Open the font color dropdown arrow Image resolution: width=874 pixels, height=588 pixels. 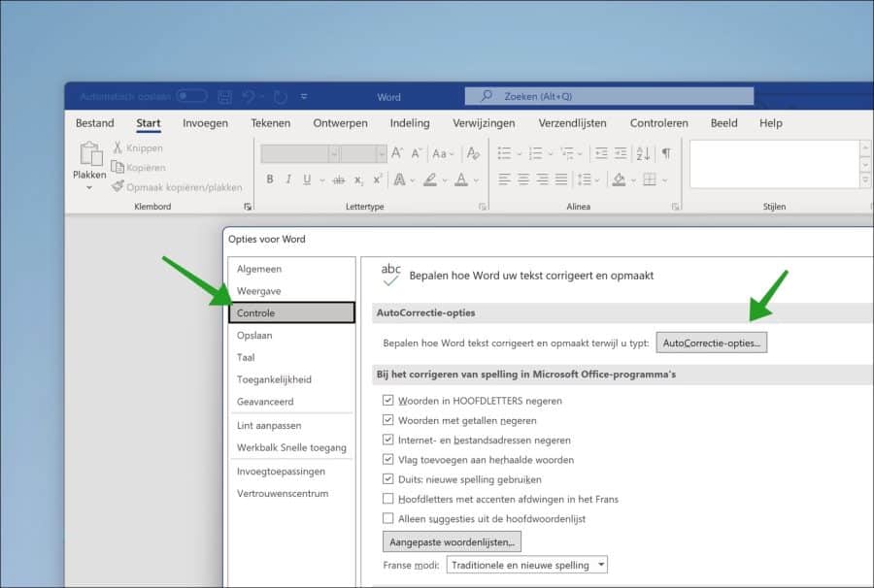476,180
